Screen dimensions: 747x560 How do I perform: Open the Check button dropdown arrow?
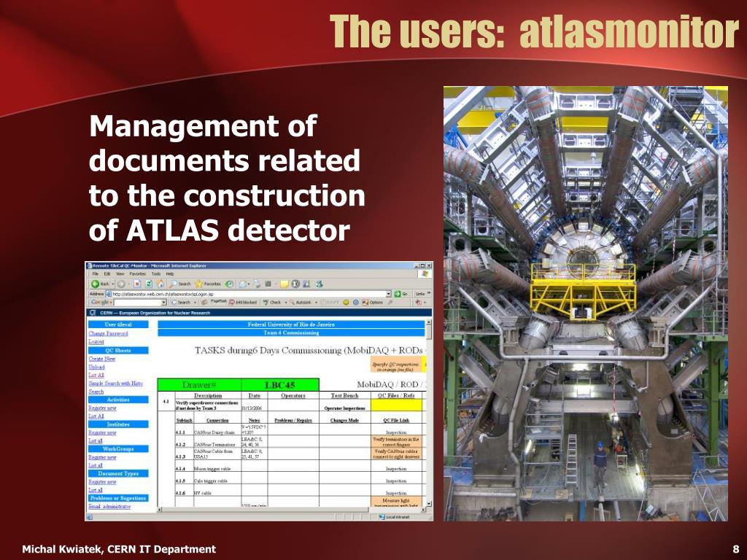[x=286, y=303]
